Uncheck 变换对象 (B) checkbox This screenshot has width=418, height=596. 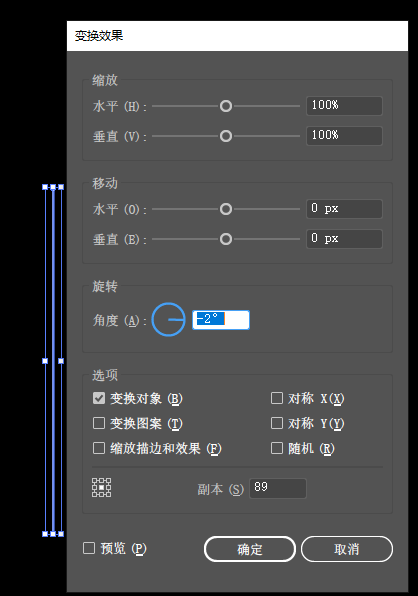point(99,398)
